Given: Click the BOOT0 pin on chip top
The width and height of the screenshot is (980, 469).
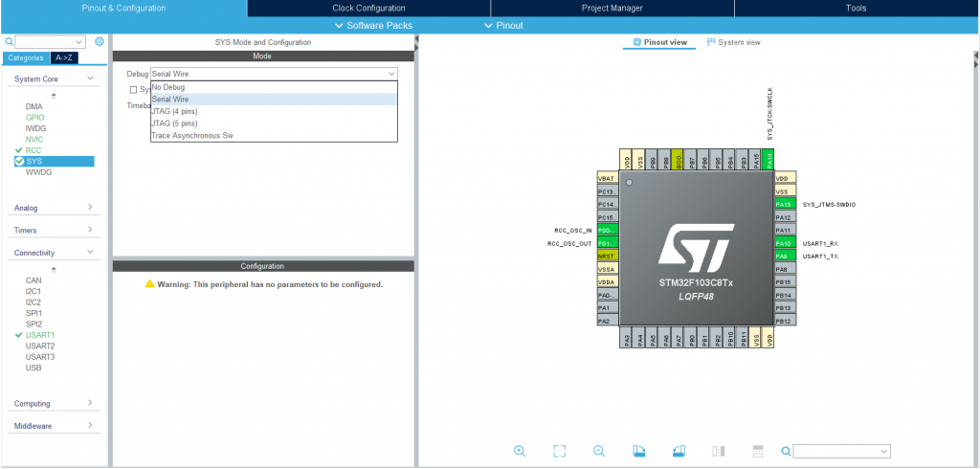Looking at the screenshot, I should coord(679,159).
